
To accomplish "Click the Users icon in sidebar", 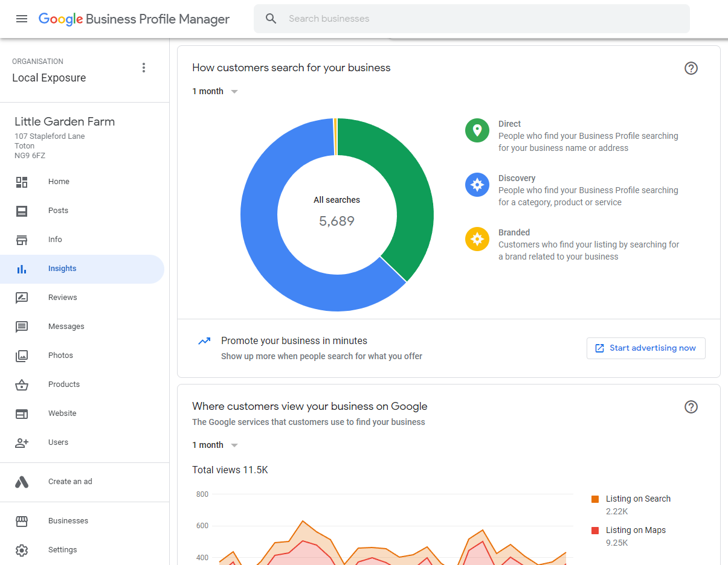I will point(22,442).
